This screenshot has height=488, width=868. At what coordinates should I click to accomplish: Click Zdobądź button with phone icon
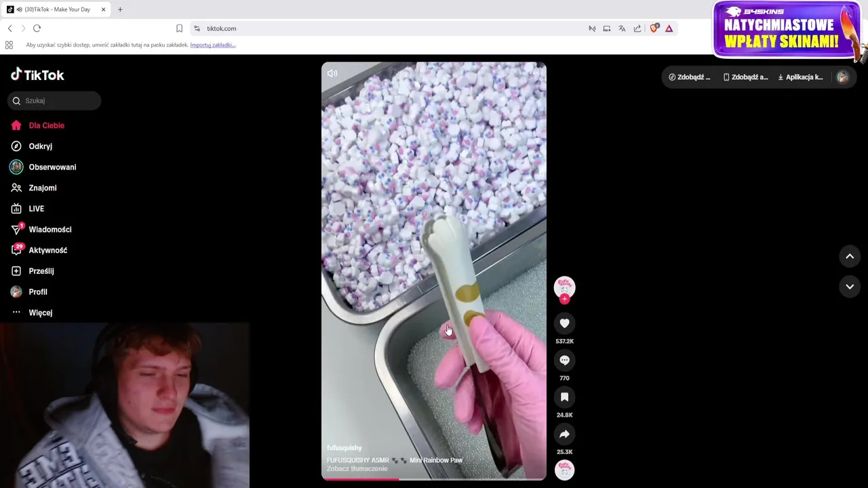pyautogui.click(x=746, y=77)
